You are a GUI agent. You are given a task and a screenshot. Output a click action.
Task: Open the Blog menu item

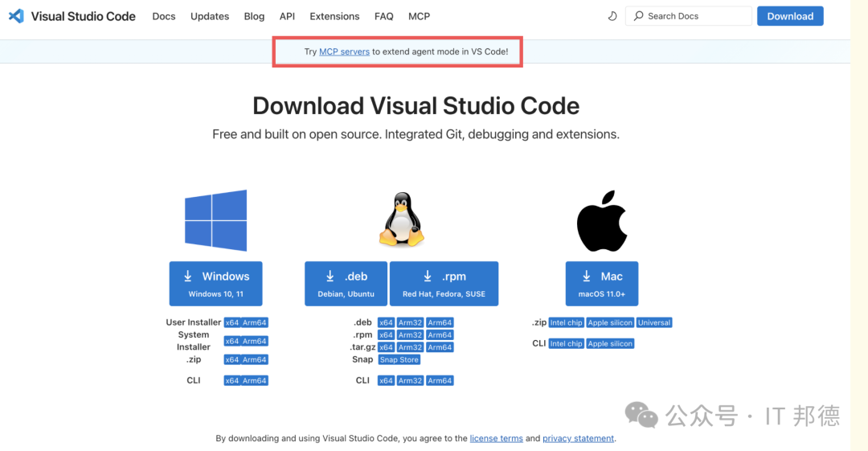(254, 16)
